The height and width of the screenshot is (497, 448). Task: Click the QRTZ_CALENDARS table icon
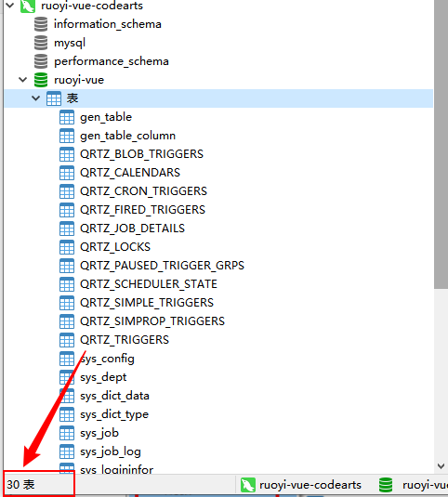[67, 173]
